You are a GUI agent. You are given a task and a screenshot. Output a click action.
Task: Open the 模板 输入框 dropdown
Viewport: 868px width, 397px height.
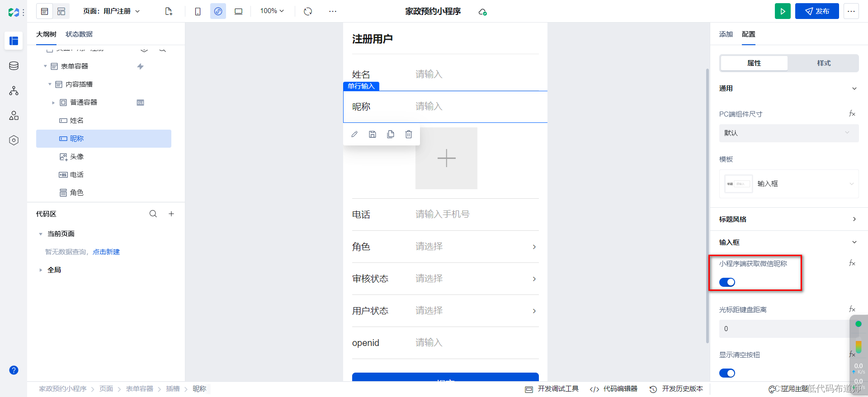pyautogui.click(x=789, y=184)
